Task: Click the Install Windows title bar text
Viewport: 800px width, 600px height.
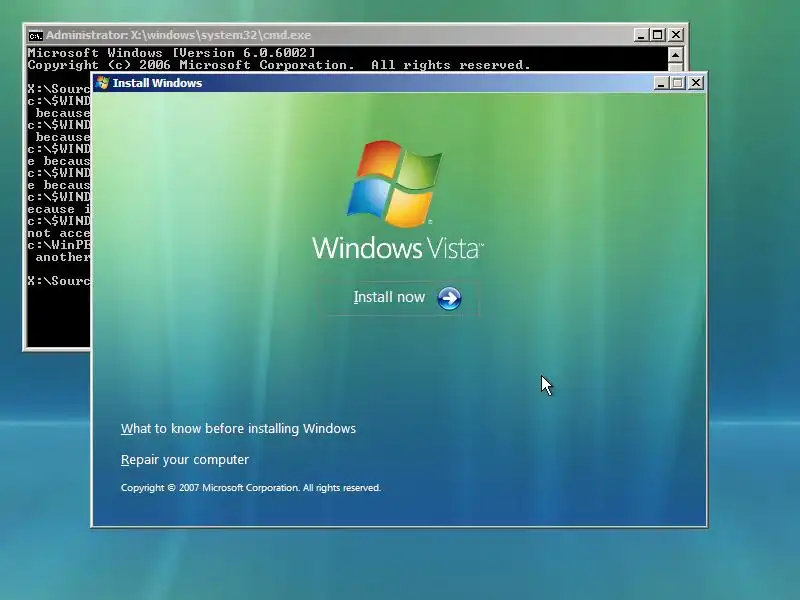Action: [157, 83]
